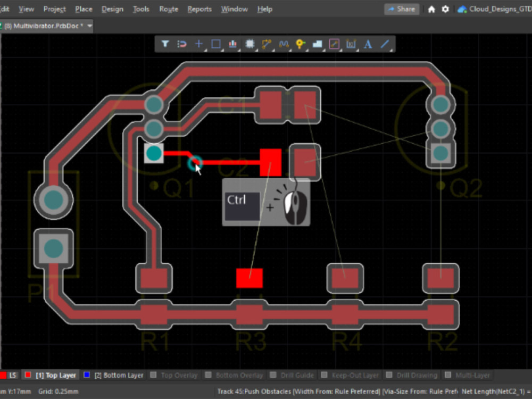Open the Project menu
532x399 pixels.
pyautogui.click(x=55, y=9)
